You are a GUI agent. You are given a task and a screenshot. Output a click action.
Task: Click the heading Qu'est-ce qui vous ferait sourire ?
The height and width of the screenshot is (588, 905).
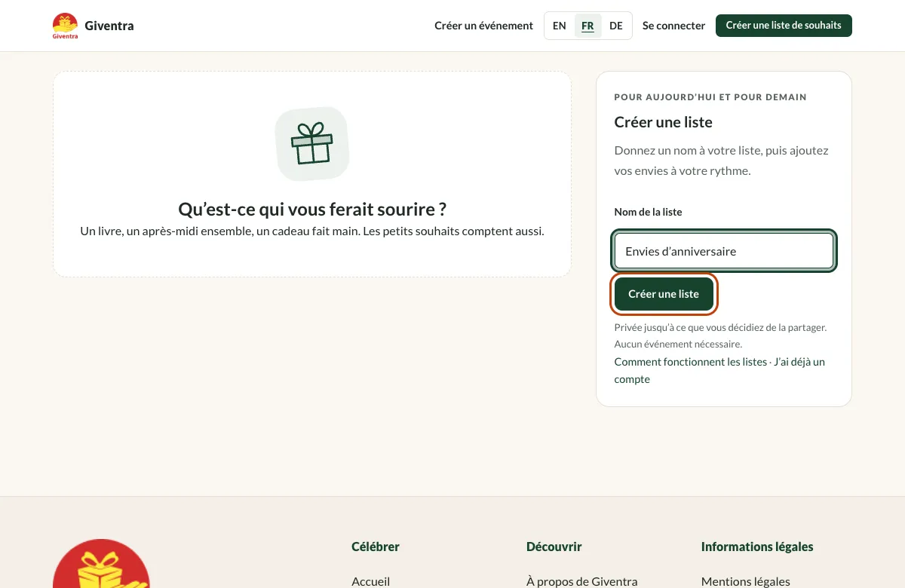tap(312, 209)
